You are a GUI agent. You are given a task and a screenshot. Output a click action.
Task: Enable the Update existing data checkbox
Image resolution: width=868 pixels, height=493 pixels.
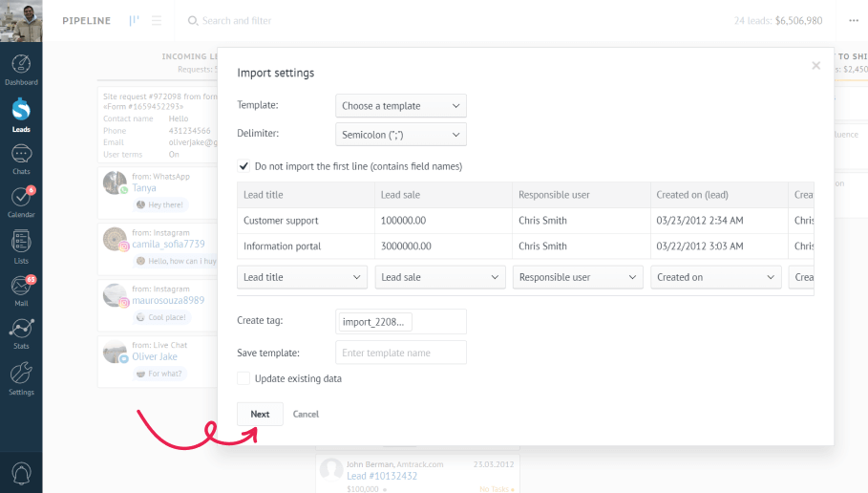coord(243,378)
